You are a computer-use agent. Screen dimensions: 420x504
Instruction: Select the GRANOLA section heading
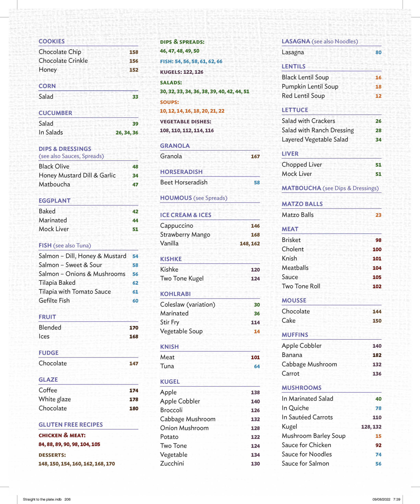175,146
